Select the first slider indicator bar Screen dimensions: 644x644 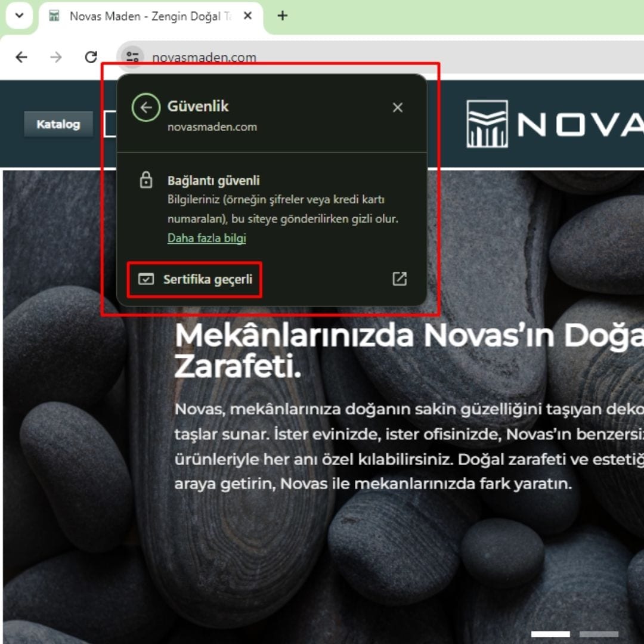550,634
